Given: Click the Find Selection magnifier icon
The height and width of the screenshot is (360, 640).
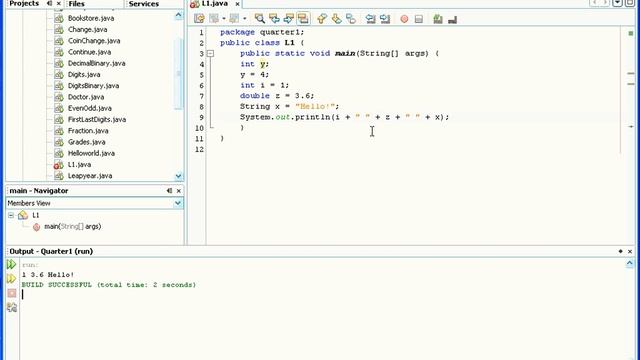Looking at the screenshot, I should 260,18.
